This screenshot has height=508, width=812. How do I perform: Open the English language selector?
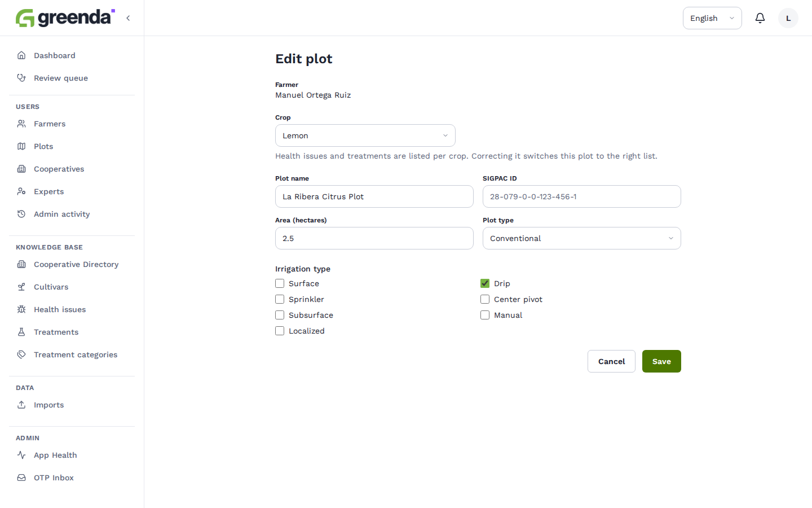(712, 18)
